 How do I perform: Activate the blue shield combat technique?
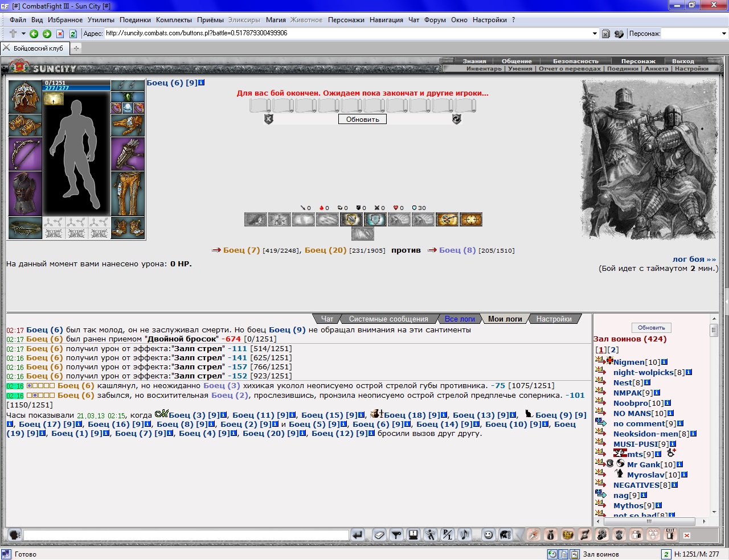coord(375,219)
